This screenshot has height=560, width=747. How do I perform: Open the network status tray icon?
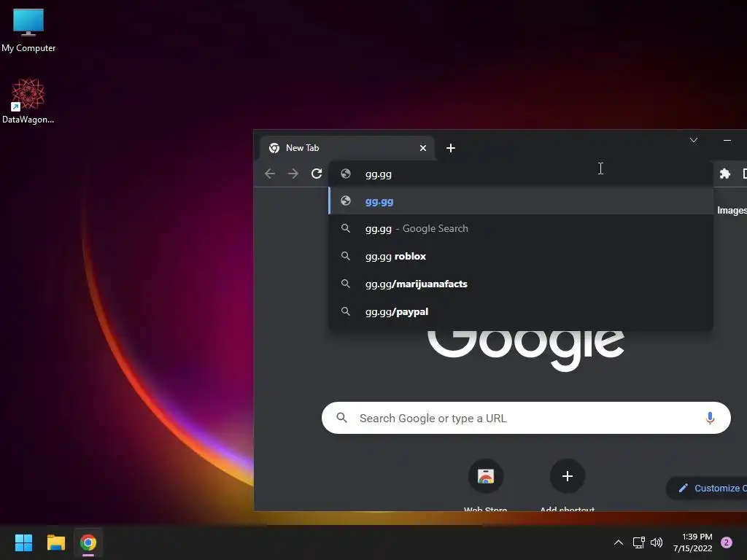click(x=638, y=542)
